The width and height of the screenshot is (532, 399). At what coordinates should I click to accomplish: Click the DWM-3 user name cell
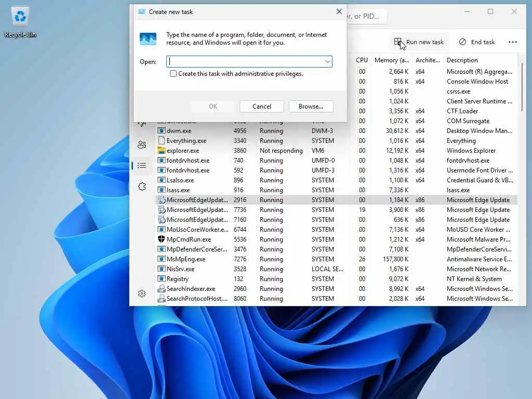[322, 130]
